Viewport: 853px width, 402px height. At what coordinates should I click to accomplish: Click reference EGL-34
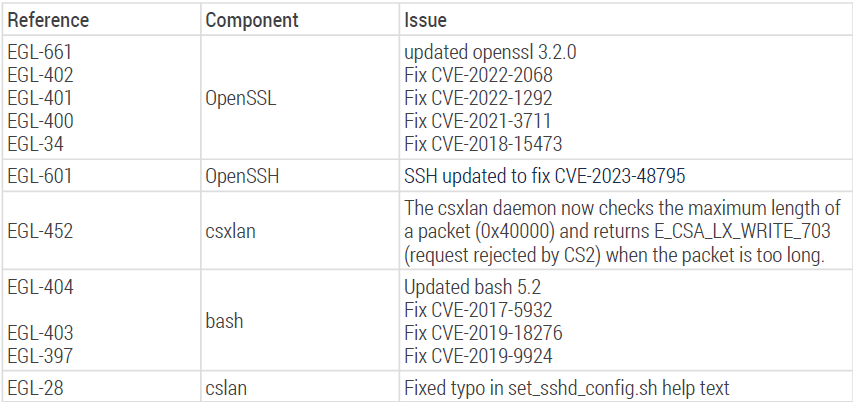(35, 144)
